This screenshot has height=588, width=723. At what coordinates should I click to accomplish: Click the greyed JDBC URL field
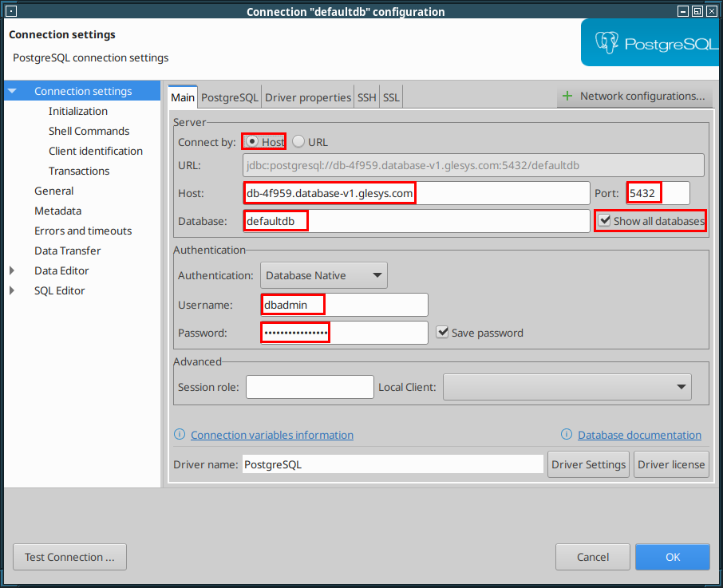[x=473, y=165]
